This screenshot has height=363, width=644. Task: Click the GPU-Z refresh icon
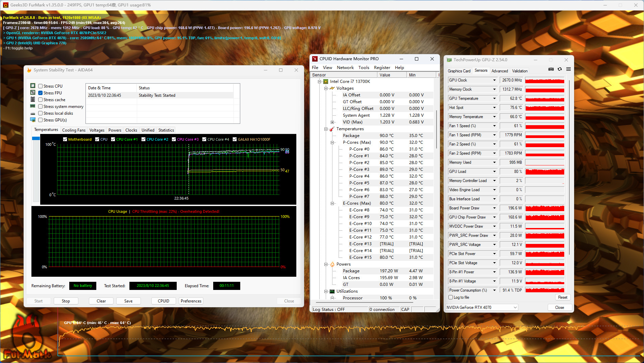560,69
